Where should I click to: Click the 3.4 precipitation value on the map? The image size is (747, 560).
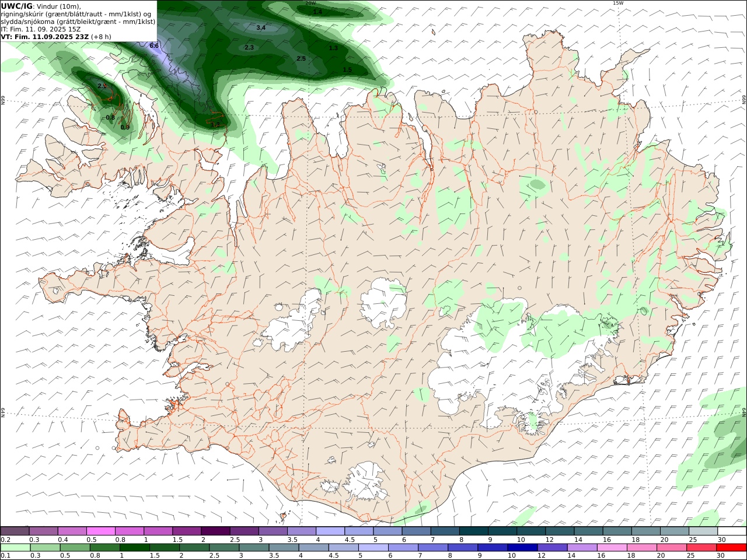(x=261, y=27)
